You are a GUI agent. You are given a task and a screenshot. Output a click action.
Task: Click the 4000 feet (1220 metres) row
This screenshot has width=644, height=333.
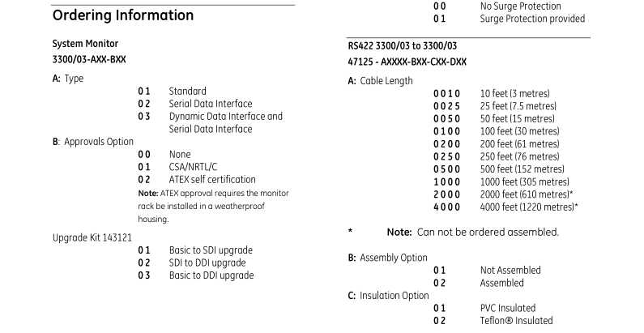(x=505, y=207)
